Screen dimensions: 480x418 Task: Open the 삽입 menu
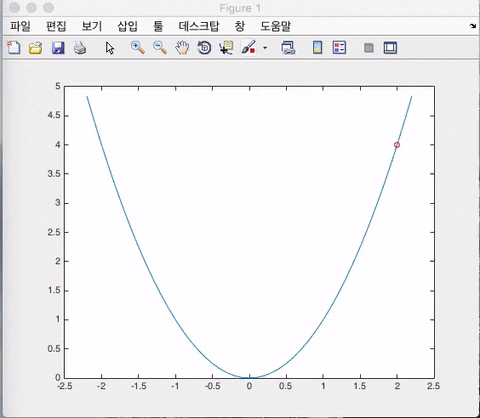point(127,26)
